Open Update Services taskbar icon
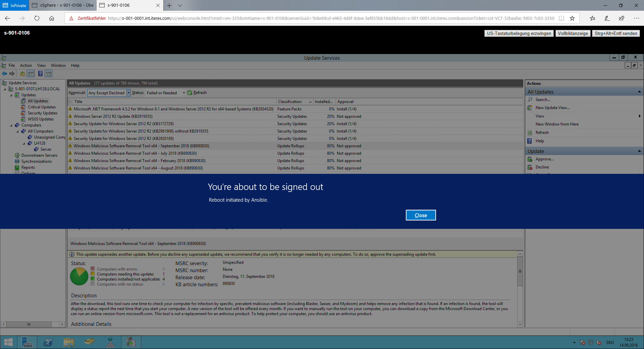This screenshot has width=644, height=349. 131,342
